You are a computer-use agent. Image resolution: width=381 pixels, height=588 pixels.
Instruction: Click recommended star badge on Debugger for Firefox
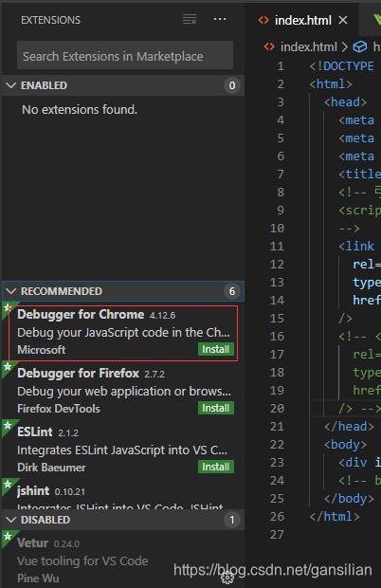click(8, 366)
